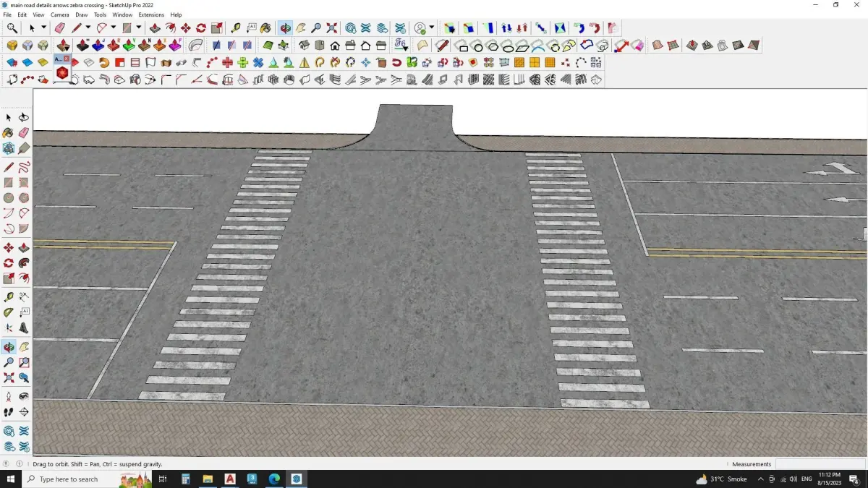Select the Offset tool in left palette

click(24, 278)
